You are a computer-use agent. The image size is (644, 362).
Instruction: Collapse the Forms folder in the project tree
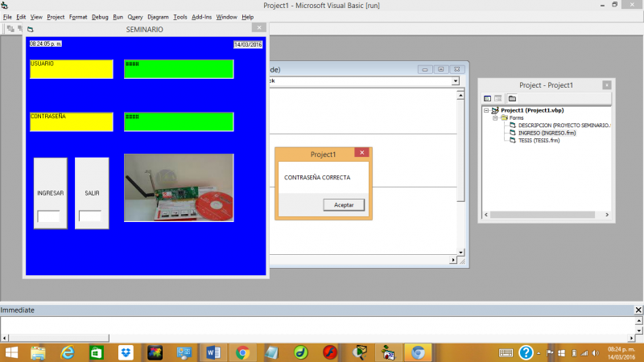[x=495, y=117]
